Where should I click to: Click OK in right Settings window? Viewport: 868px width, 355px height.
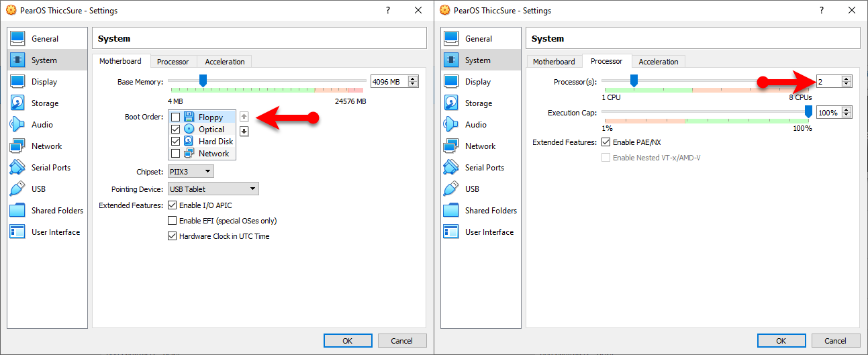[x=781, y=341]
